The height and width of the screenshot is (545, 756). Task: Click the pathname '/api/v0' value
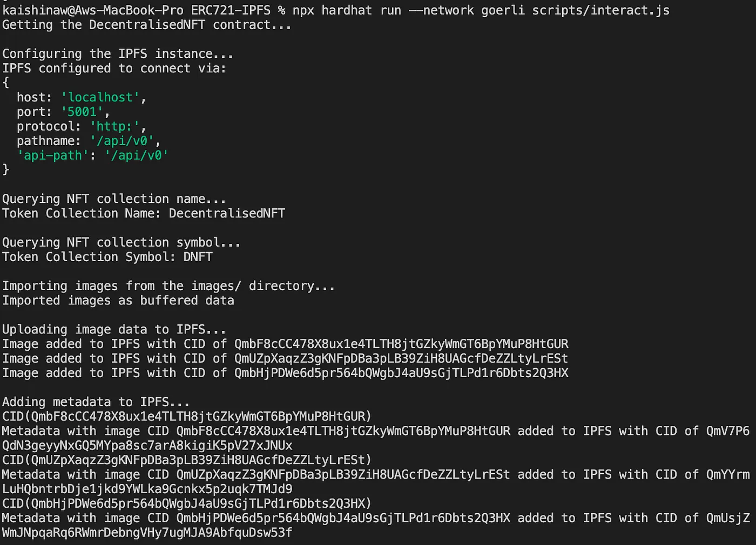pyautogui.click(x=122, y=141)
